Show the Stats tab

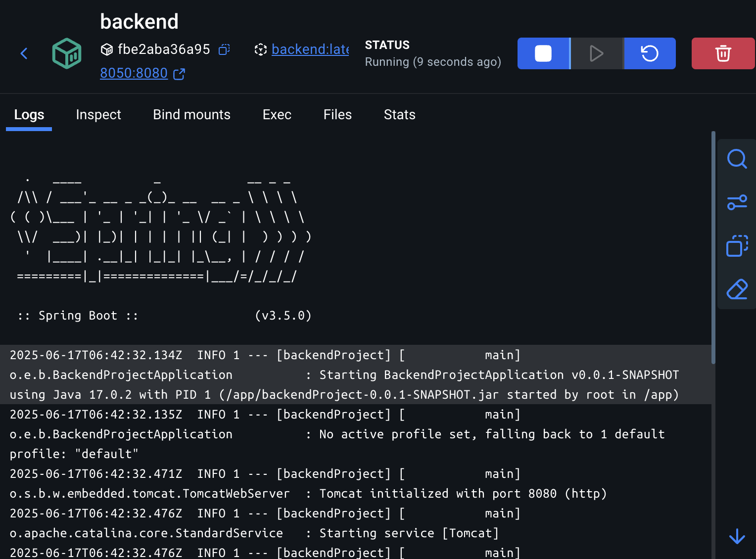coord(400,115)
